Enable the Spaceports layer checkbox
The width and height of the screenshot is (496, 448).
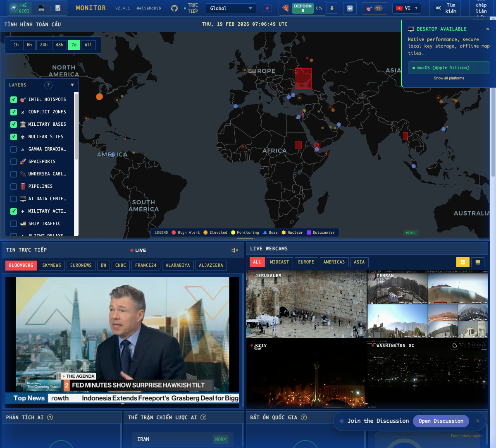(x=14, y=162)
